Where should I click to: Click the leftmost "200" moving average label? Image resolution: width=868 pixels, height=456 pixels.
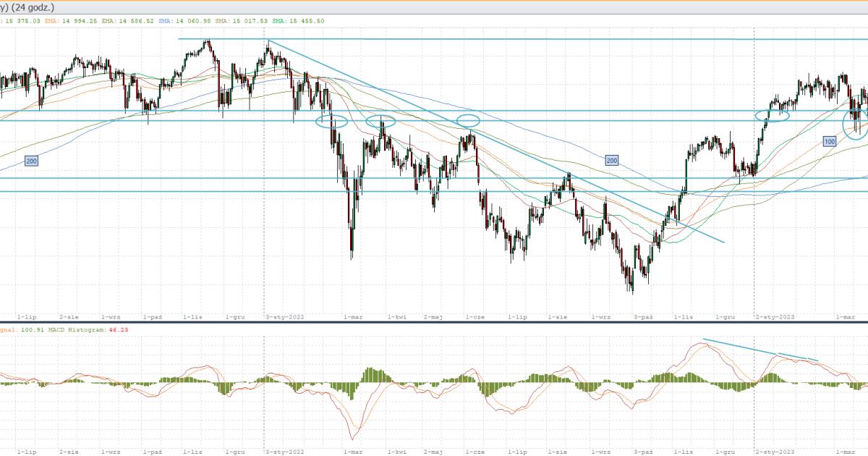click(31, 161)
